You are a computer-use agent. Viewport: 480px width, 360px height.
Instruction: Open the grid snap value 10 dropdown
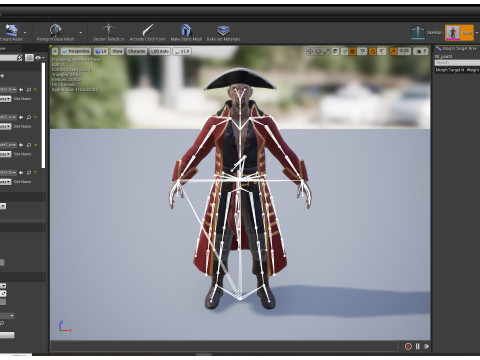tap(362, 51)
